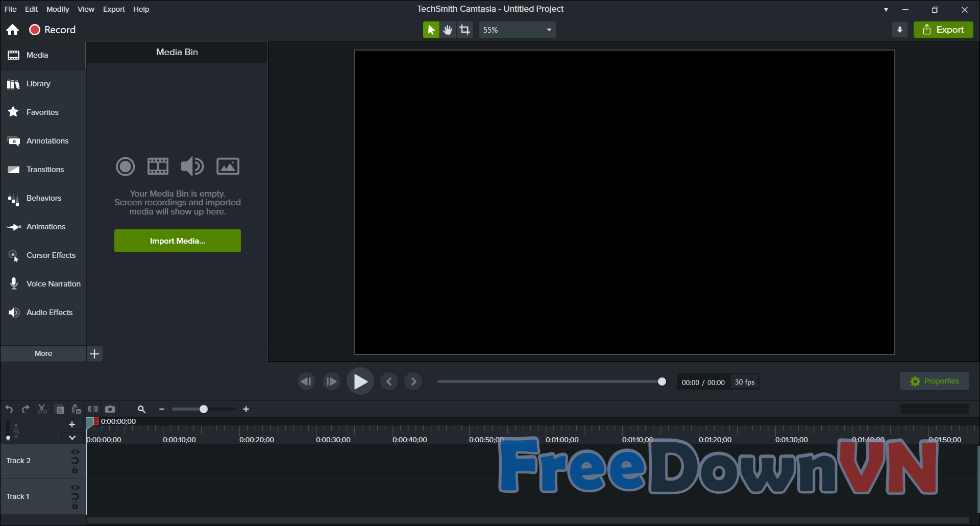Image resolution: width=980 pixels, height=526 pixels.
Task: Open the Modify menu
Action: pos(58,9)
